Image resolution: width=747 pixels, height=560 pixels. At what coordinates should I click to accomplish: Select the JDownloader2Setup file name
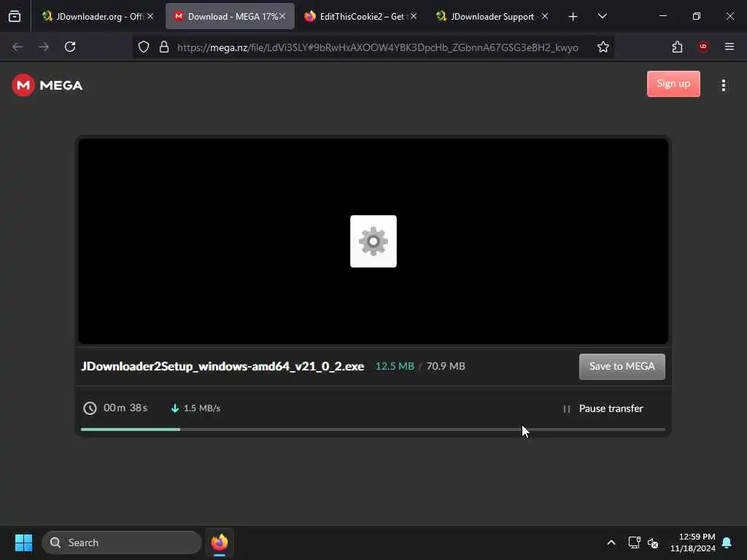click(x=222, y=366)
